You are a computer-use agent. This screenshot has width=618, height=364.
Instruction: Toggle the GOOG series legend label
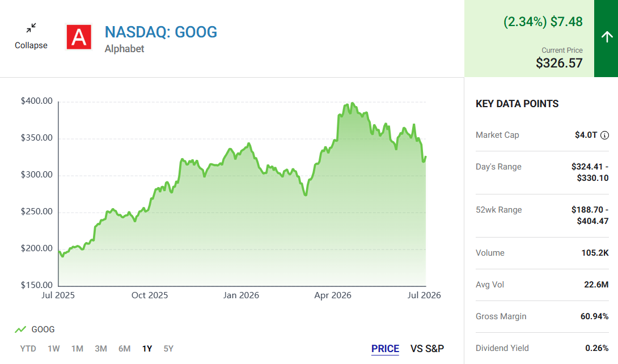[x=43, y=329]
